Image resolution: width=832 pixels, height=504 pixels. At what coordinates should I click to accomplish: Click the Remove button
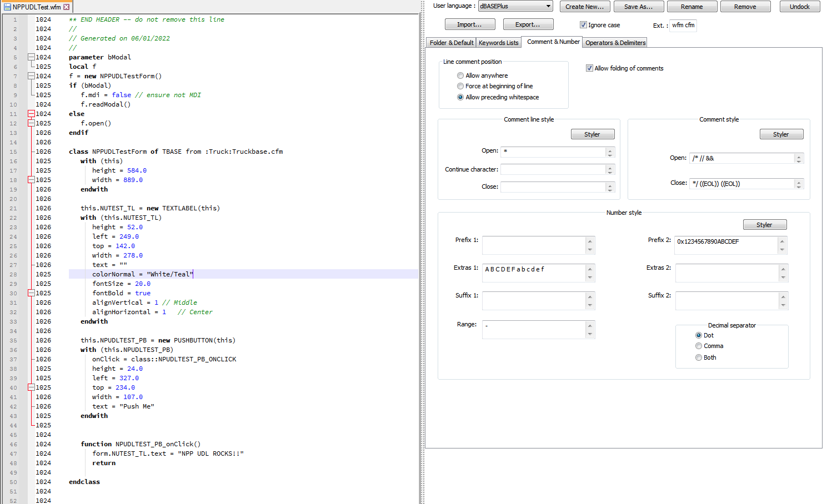pos(745,7)
